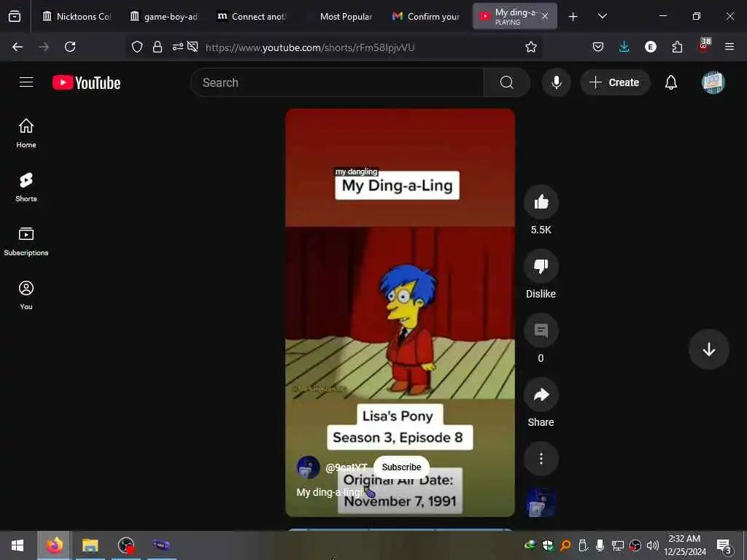Switch to the game-boy-ad browser tab
Screen dimensions: 747x560
coord(164,16)
